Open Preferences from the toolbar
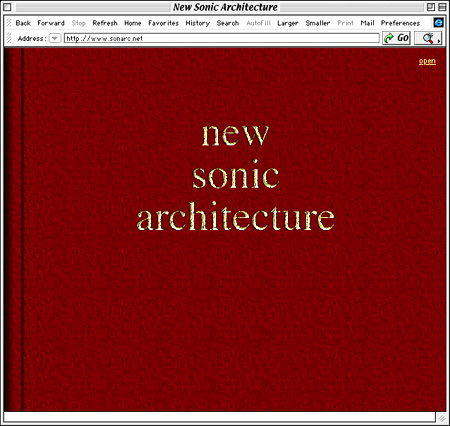Image resolution: width=450 pixels, height=426 pixels. click(400, 23)
